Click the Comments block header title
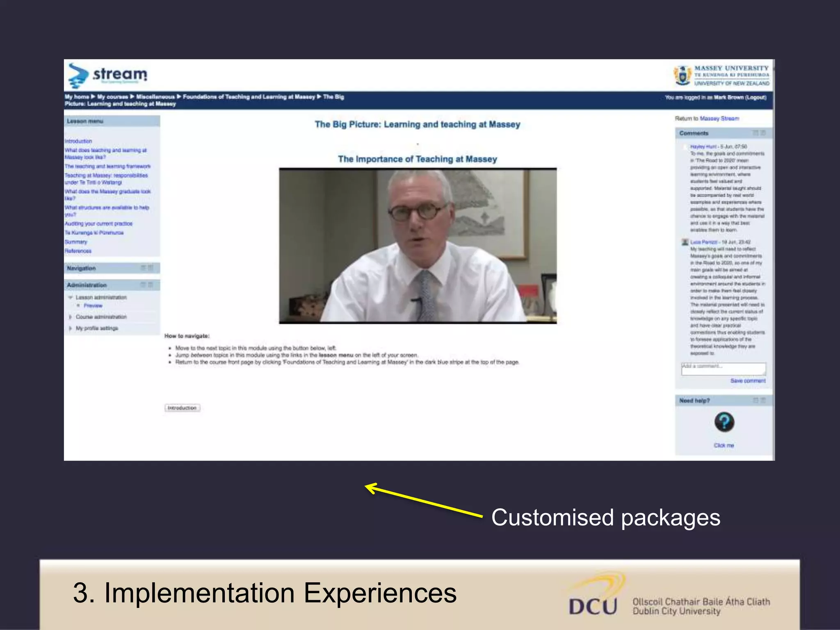This screenshot has width=840, height=630. (x=694, y=133)
